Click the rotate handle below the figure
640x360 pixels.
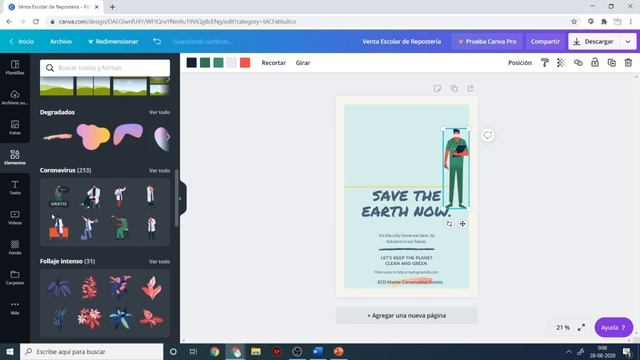pyautogui.click(x=449, y=224)
